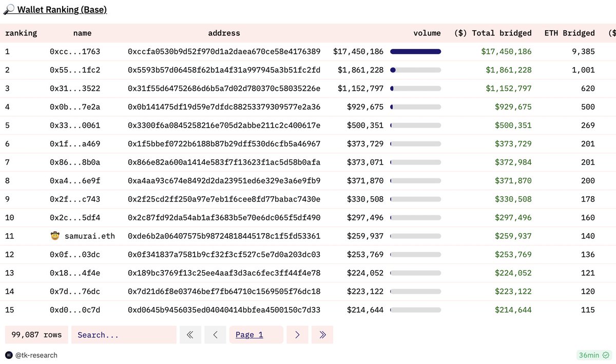The image size is (616, 364).
Task: Click ETH Bridged value 269
Action: (x=588, y=125)
